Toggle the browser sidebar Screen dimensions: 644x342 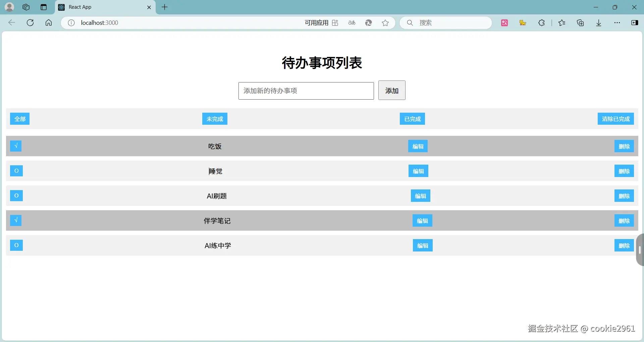[635, 23]
